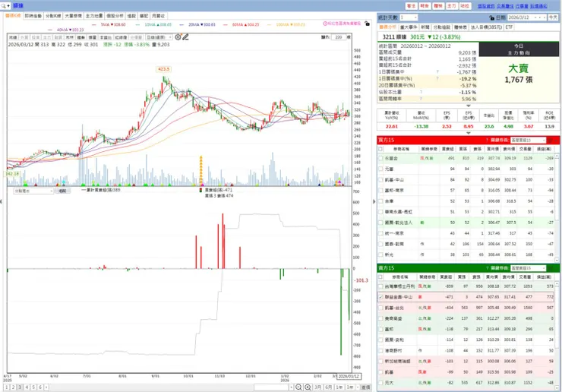The image size is (562, 392).
Task: Click the 查價 button
Action: point(365,387)
